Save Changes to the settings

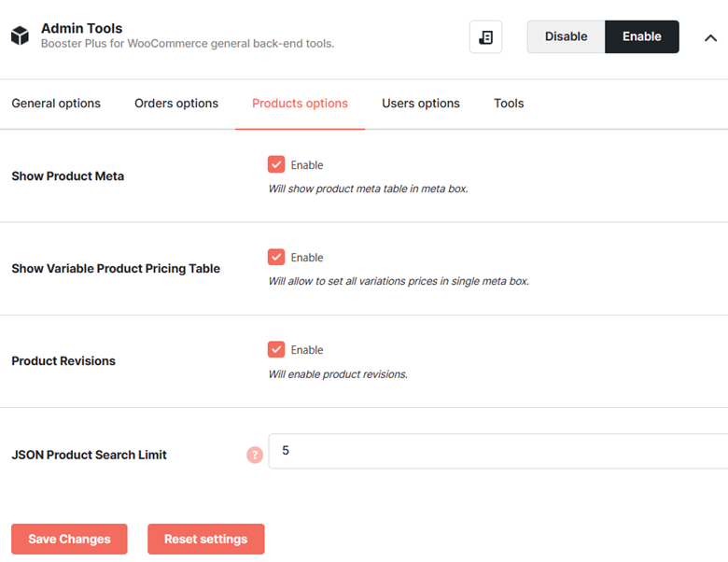point(69,539)
